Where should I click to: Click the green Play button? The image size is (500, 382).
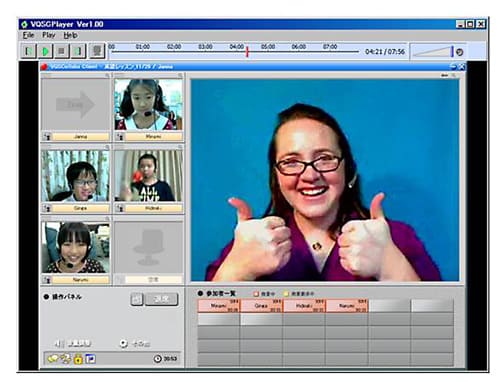[45, 51]
